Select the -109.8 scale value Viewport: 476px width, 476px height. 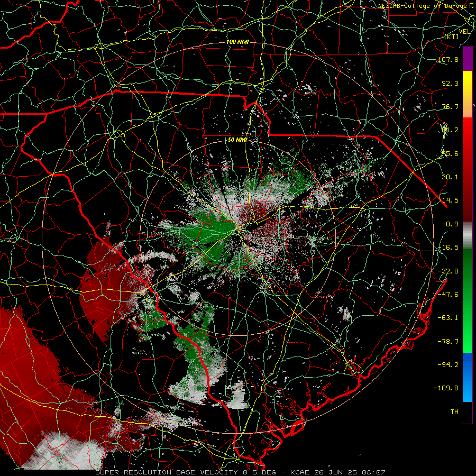click(446, 388)
